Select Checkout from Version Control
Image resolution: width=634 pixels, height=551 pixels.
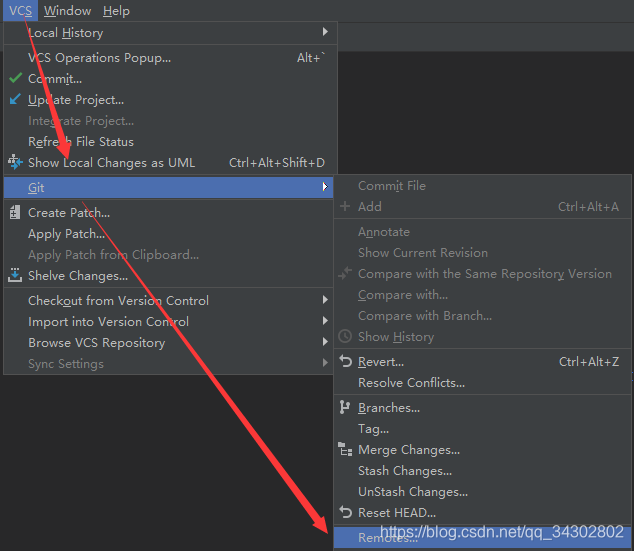pyautogui.click(x=168, y=300)
